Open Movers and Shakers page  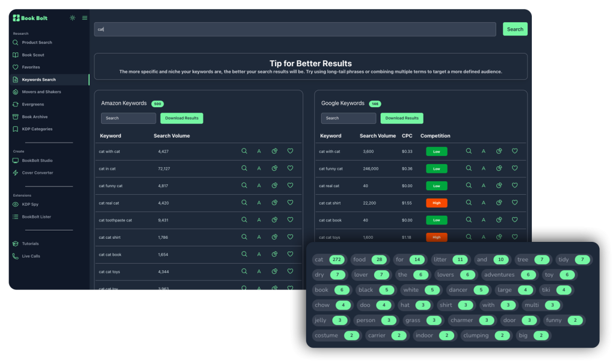(x=41, y=92)
